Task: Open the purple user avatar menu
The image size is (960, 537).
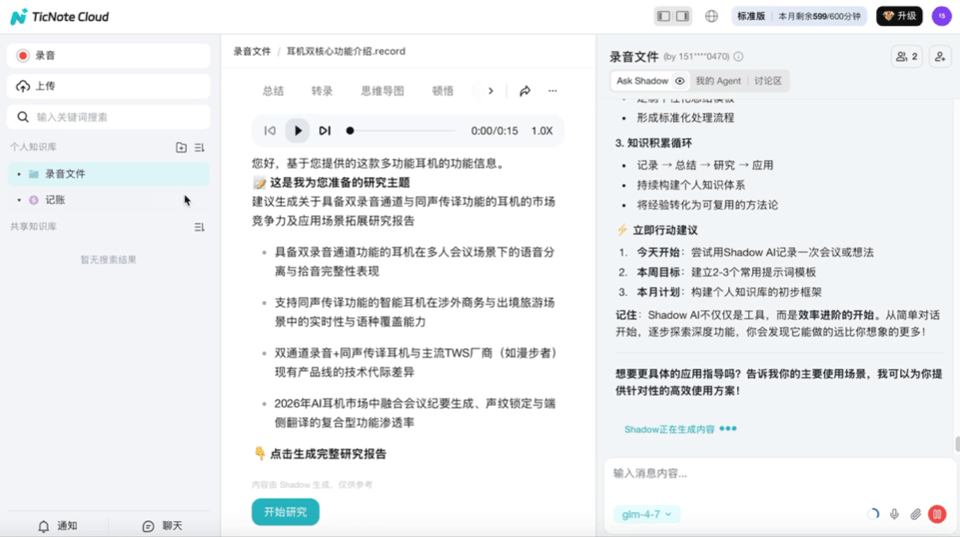Action: [942, 17]
